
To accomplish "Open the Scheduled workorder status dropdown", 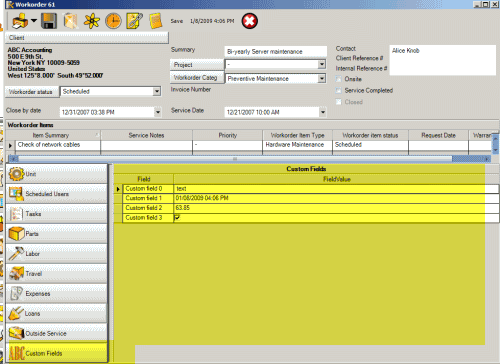I will (x=157, y=91).
